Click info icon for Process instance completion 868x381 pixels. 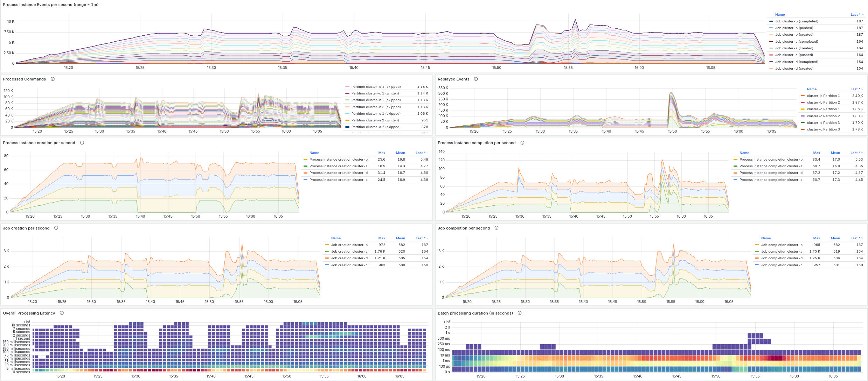[522, 143]
